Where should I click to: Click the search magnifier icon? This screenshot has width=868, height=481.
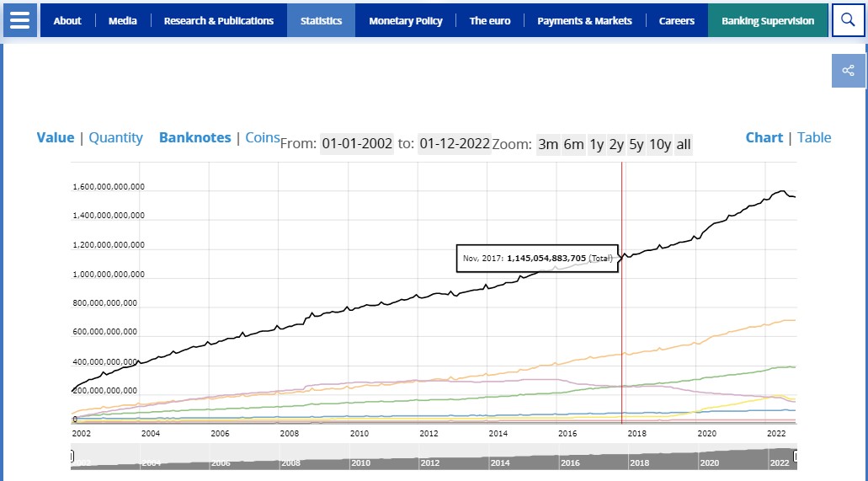click(x=848, y=20)
